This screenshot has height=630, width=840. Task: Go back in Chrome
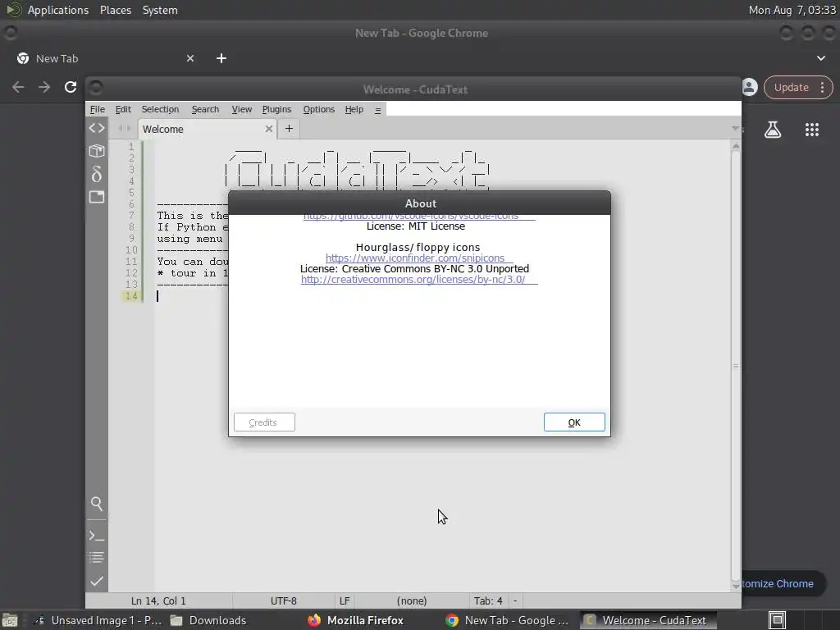(18, 87)
